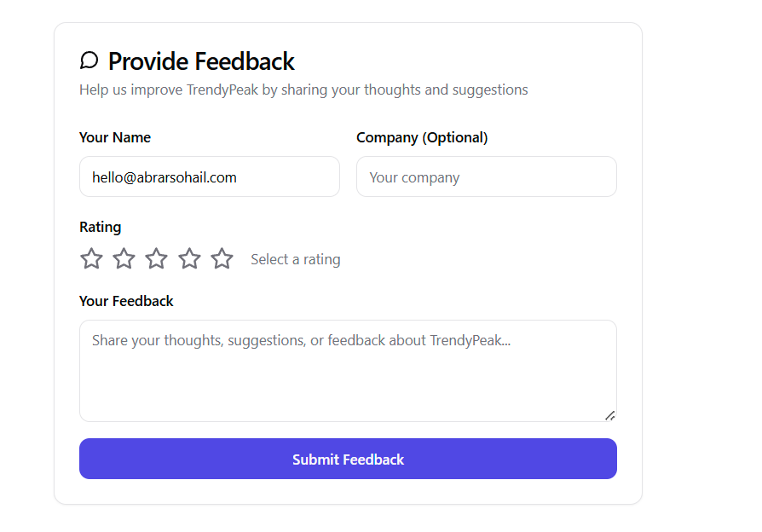The image size is (762, 532).
Task: Click the textarea resize handle
Action: coord(610,415)
